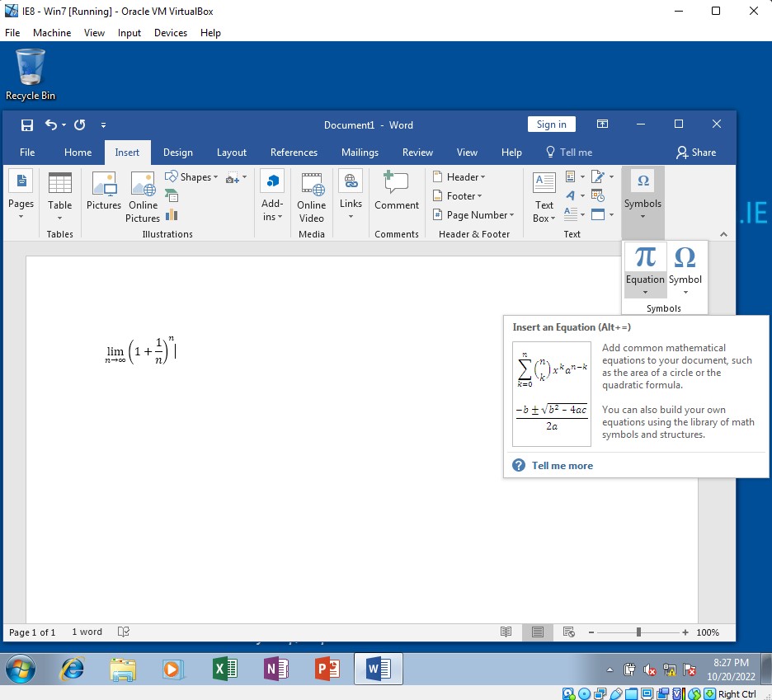This screenshot has height=700, width=772.
Task: Open the Screenshot dropdown in Illustrations
Action: pyautogui.click(x=237, y=177)
